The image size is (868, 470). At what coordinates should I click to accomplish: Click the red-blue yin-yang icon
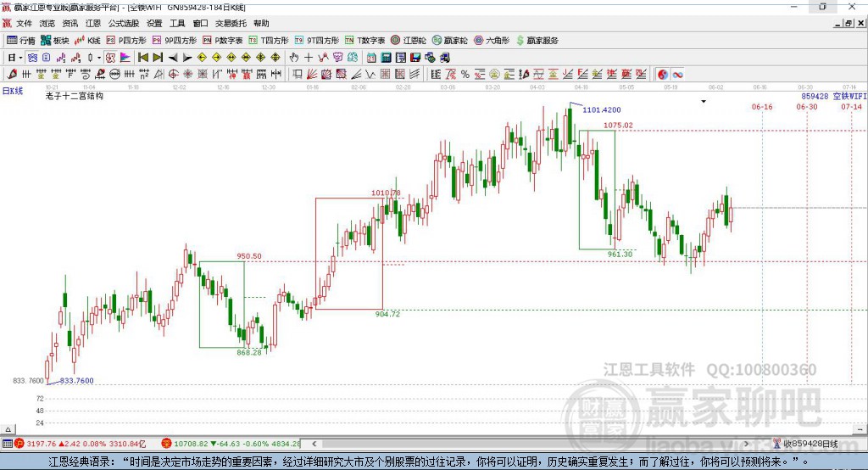663,75
